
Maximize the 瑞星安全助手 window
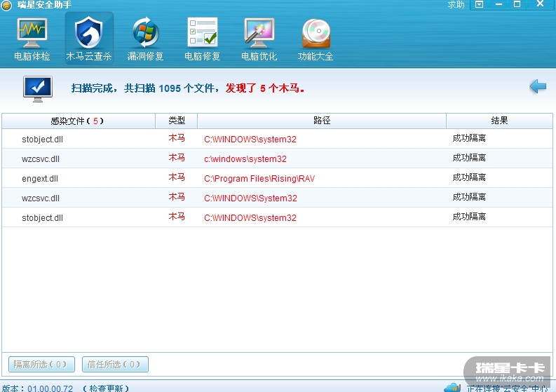point(517,5)
